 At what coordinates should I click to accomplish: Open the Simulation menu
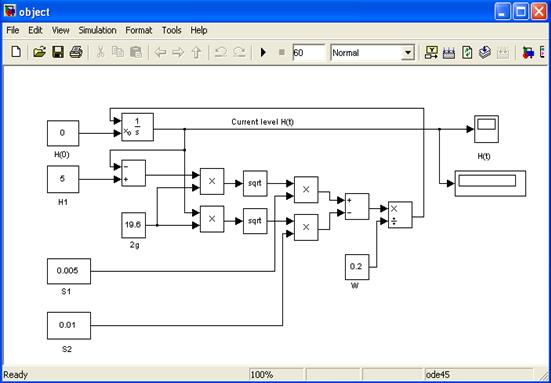tap(97, 30)
